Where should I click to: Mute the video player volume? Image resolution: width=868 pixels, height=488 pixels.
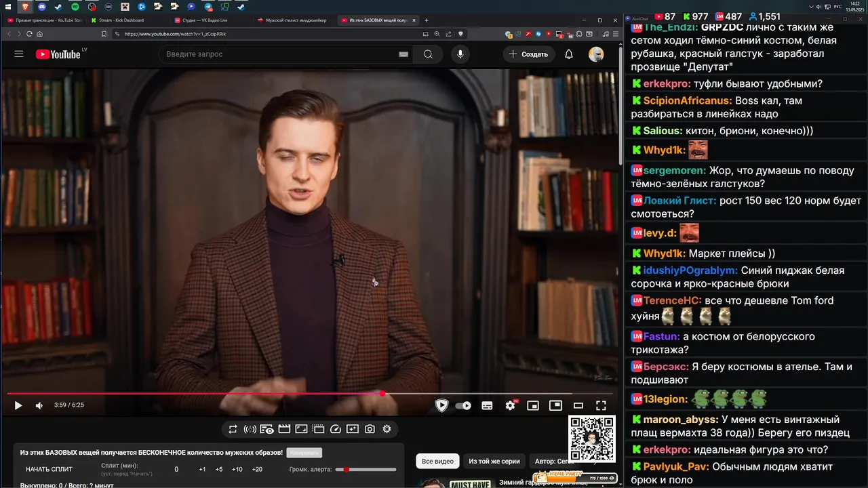(x=39, y=405)
